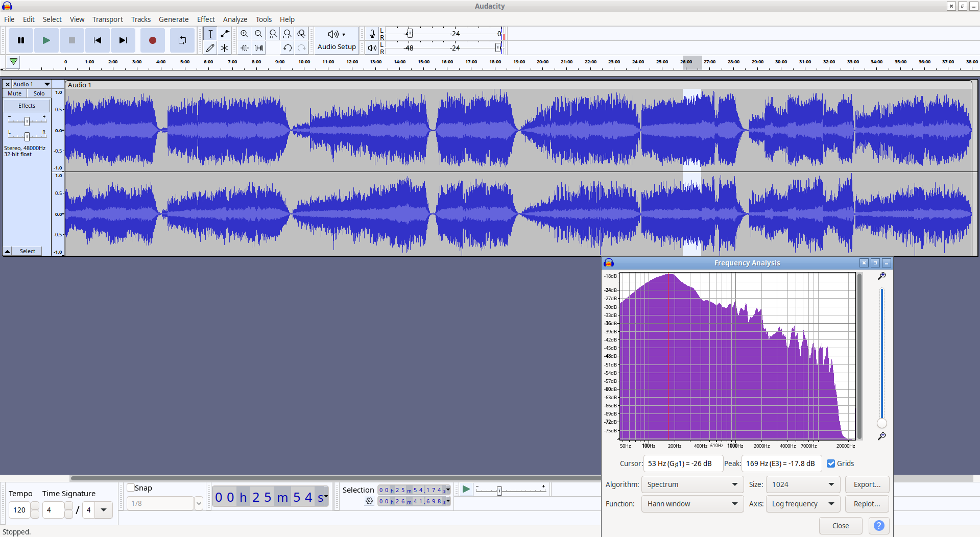Screen dimensions: 980x537
Task: Open Effects for Audio 1 track
Action: coord(27,106)
